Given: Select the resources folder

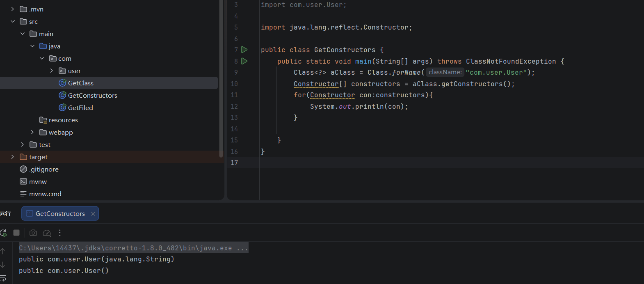Looking at the screenshot, I should (x=63, y=120).
